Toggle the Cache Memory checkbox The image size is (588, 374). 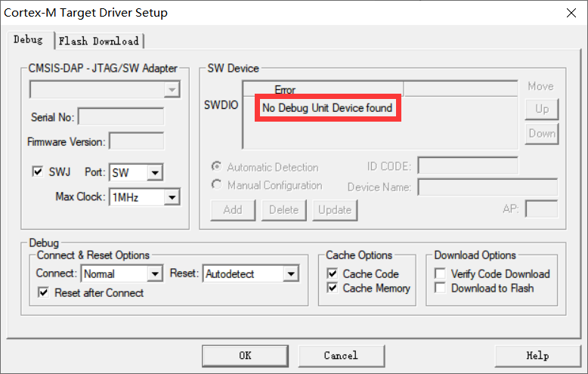click(333, 288)
